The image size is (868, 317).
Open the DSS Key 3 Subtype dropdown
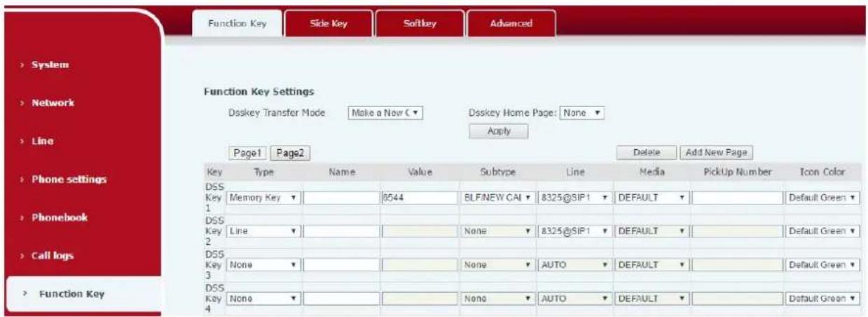tap(497, 265)
